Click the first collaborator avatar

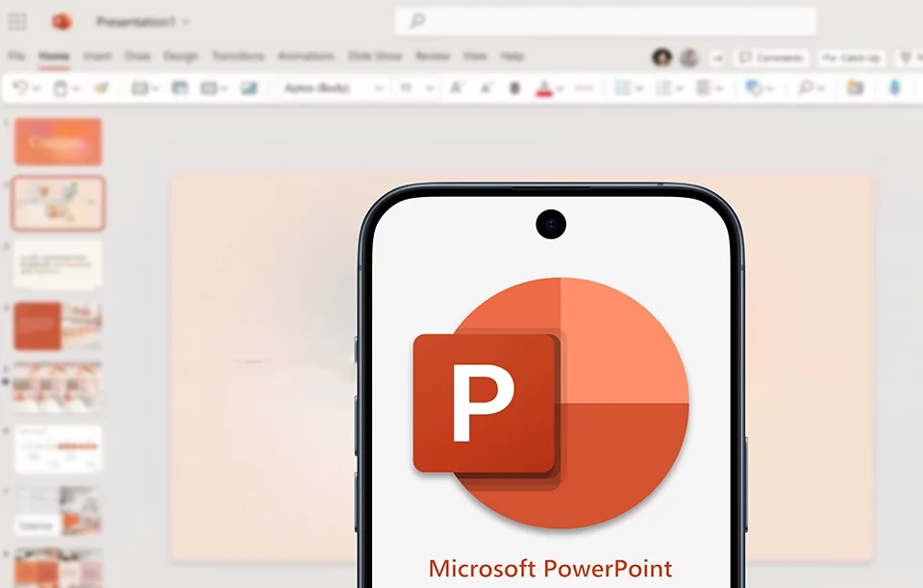click(662, 58)
